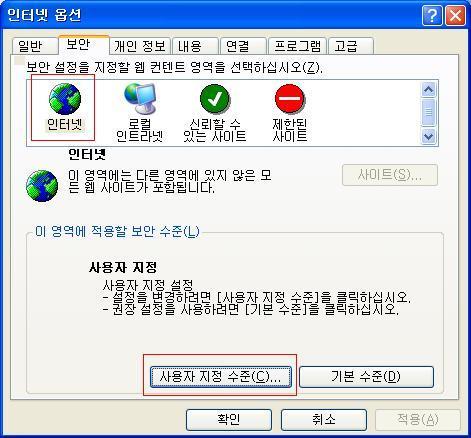
Task: Select the 신뢰할 수 있는 사이트 checkmark icon
Action: (215, 99)
